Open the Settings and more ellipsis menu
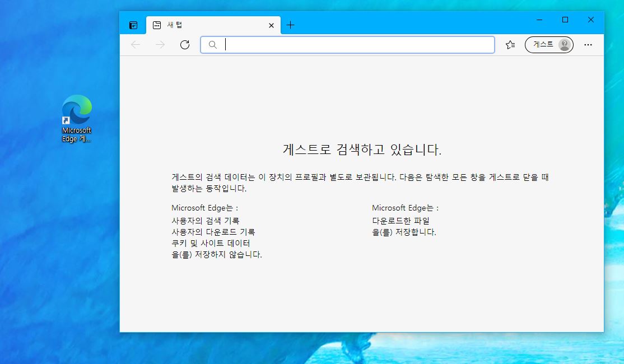624x364 pixels. pyautogui.click(x=588, y=45)
